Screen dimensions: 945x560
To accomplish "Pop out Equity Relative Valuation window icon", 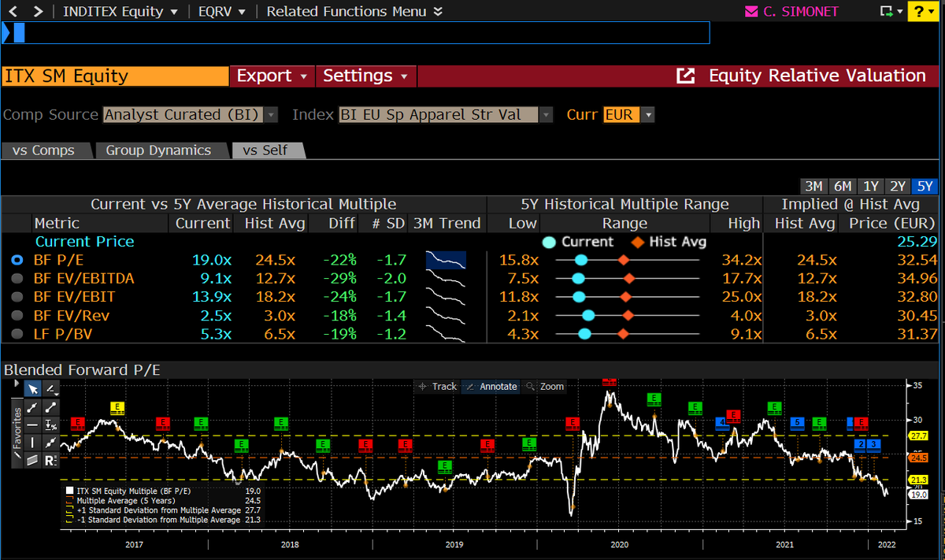I will click(686, 76).
